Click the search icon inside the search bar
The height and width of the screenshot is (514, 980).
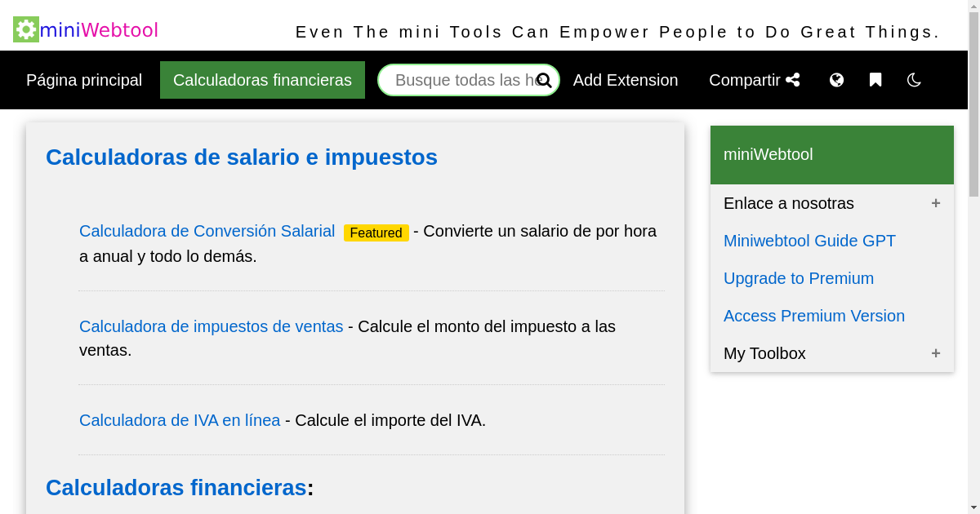(544, 80)
